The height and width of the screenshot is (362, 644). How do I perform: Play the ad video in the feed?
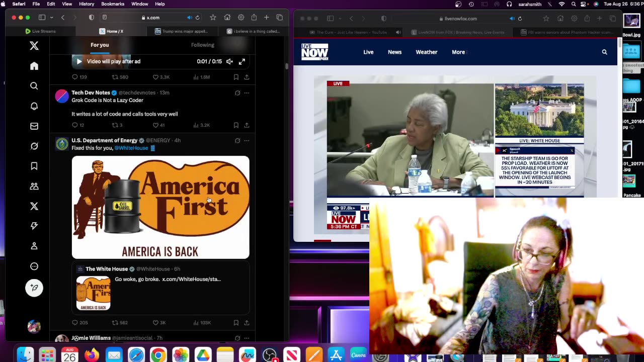point(79,61)
